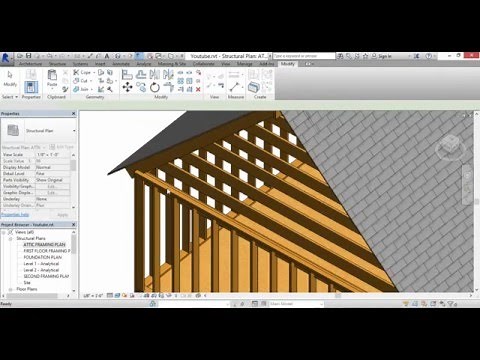Open the Cope tool dropdown arrow
The height and width of the screenshot is (360, 480).
point(94,72)
